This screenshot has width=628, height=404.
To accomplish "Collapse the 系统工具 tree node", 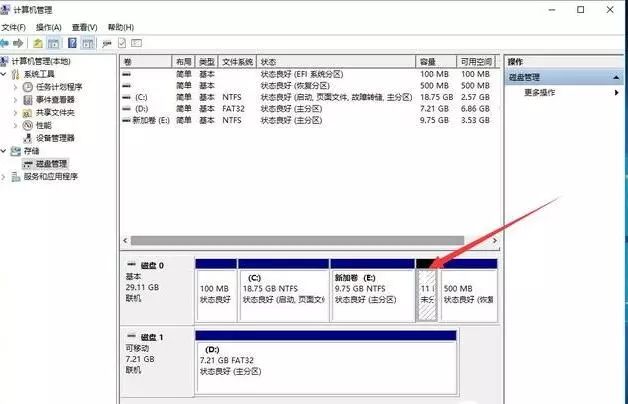I will coord(4,74).
